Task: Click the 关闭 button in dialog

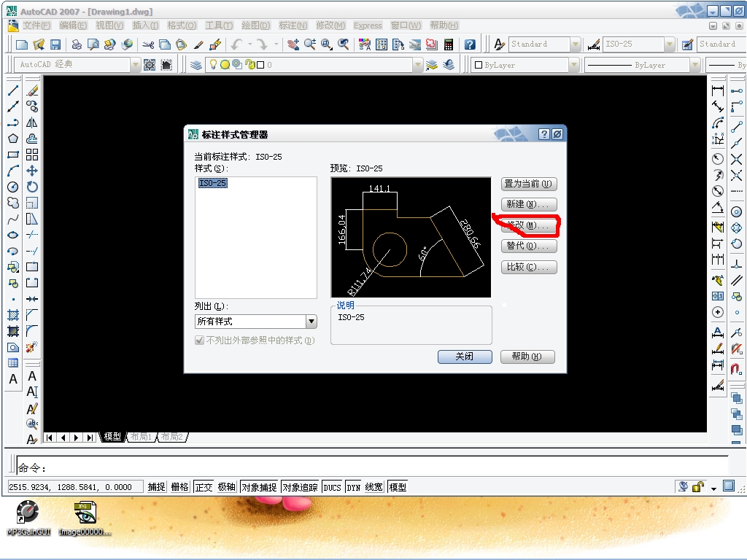Action: (x=465, y=357)
